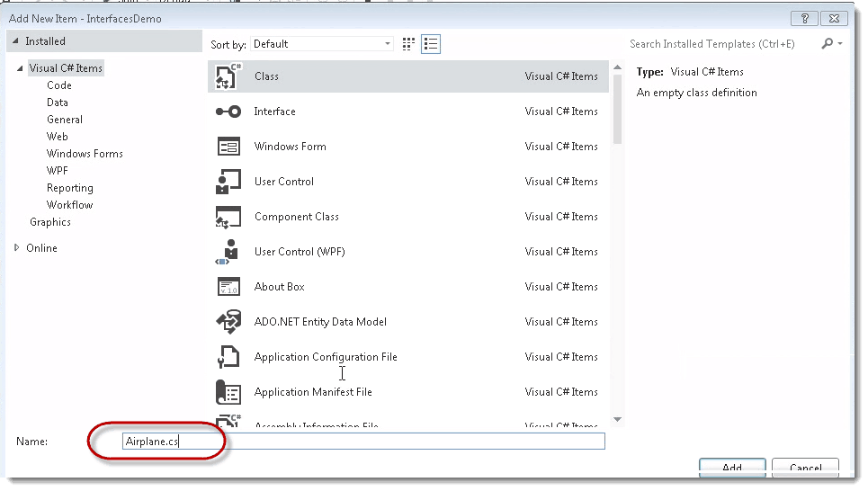Click the template list scrollbar thumb
This screenshot has width=868, height=491.
pos(617,110)
